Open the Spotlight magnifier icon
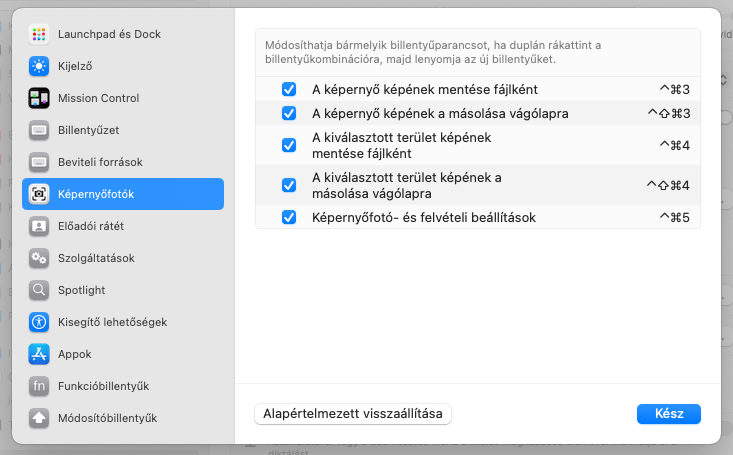The image size is (733, 455). coord(39,290)
